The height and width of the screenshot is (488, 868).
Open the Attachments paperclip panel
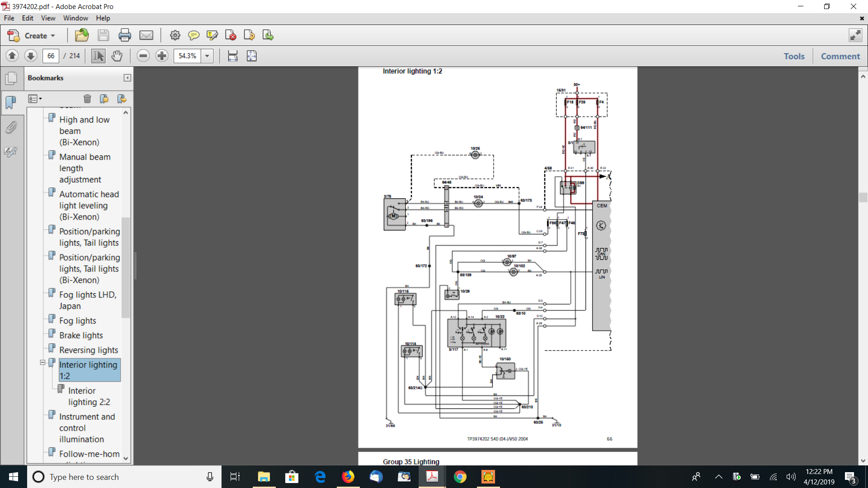(x=11, y=127)
